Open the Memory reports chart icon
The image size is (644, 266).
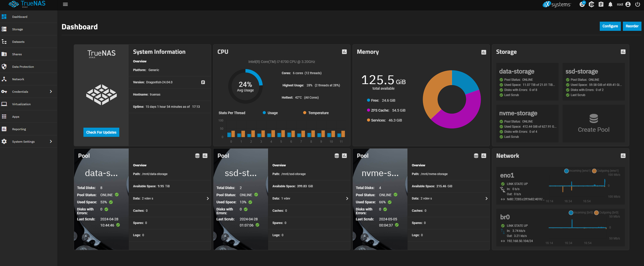pos(484,52)
